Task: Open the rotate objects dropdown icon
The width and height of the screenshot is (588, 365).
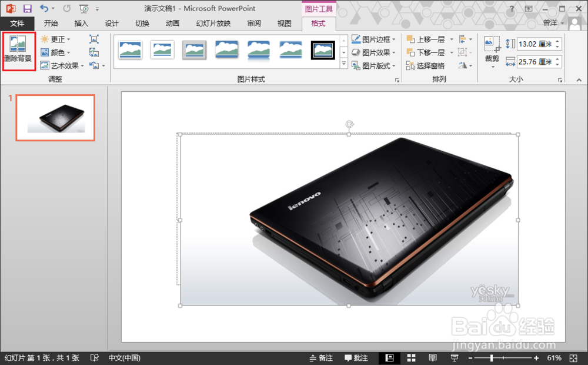Action: point(465,65)
